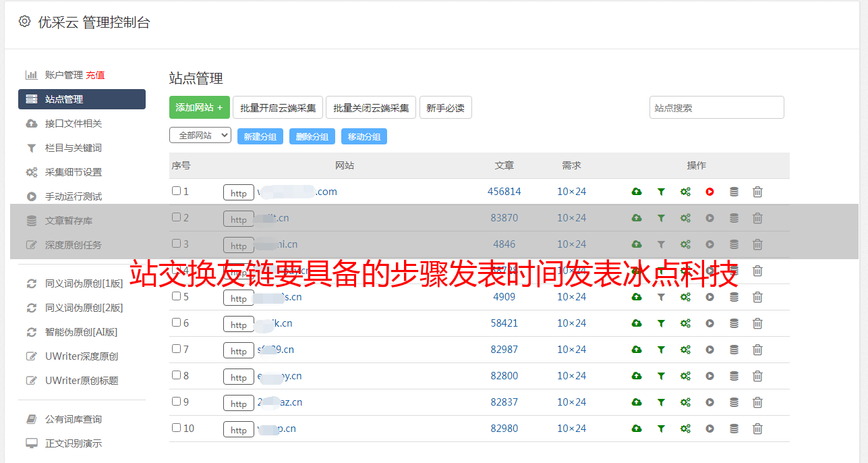Click cloud upload icon in row 7
Image resolution: width=868 pixels, height=463 pixels.
point(637,350)
